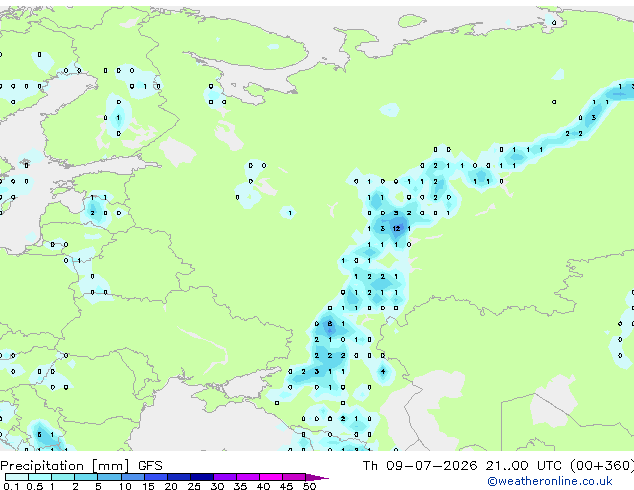Select the 4 mm precipitation value on map
Screen dimensions: 634x490
coord(383,372)
